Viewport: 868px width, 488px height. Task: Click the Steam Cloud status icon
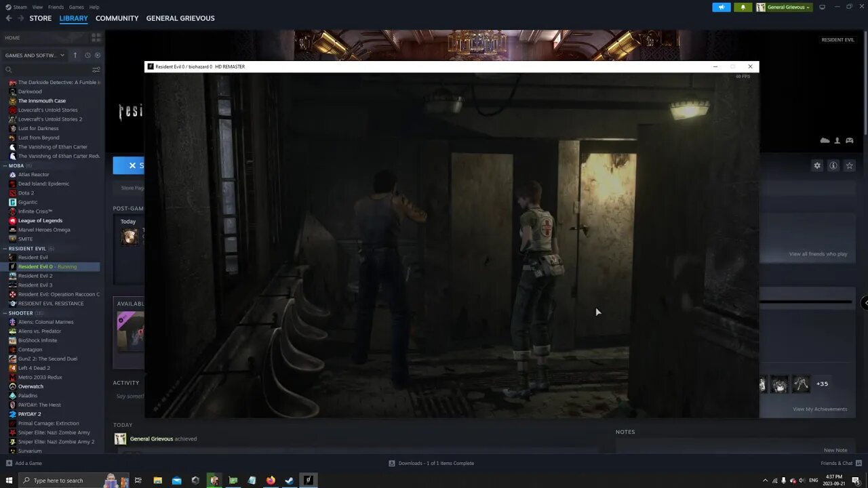pos(825,140)
